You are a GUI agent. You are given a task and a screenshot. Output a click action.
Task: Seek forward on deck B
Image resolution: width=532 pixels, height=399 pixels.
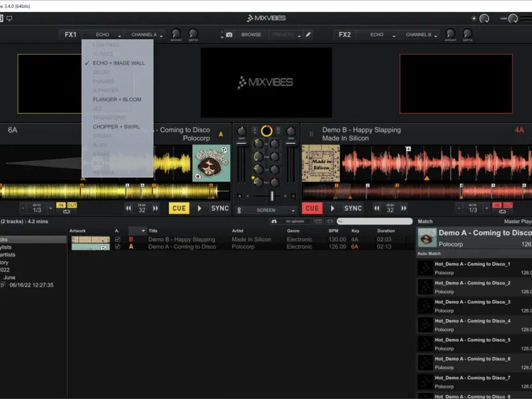tap(404, 208)
